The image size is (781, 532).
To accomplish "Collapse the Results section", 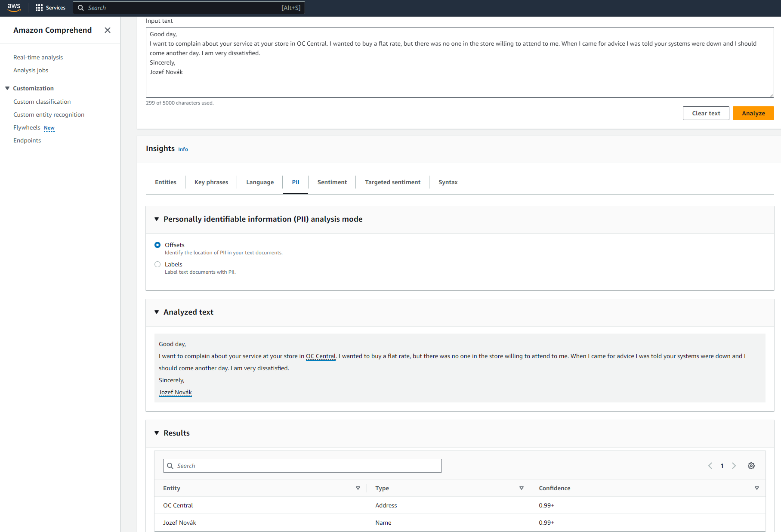I will (x=157, y=433).
